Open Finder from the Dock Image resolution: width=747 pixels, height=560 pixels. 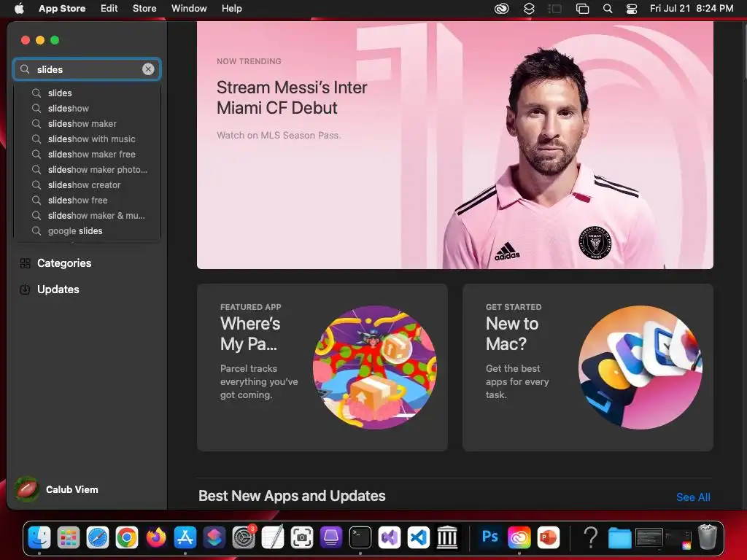click(39, 537)
